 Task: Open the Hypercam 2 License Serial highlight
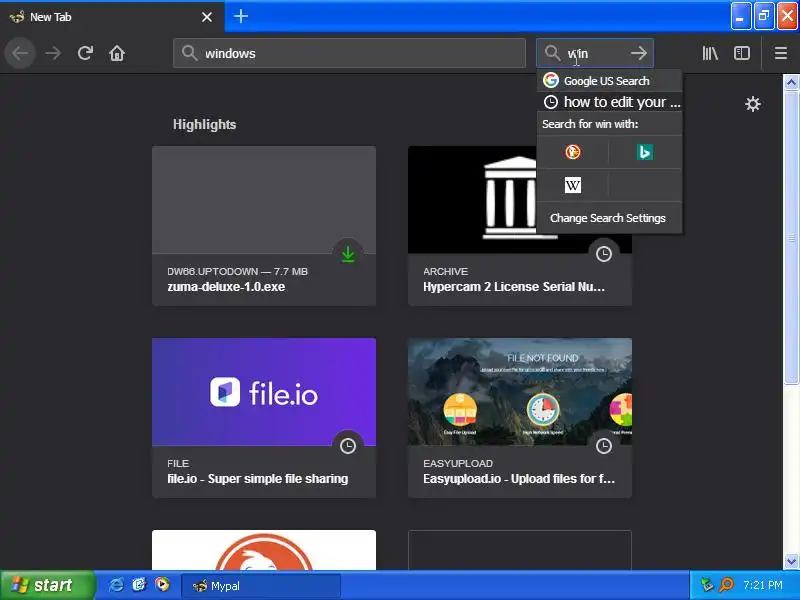[x=520, y=226]
